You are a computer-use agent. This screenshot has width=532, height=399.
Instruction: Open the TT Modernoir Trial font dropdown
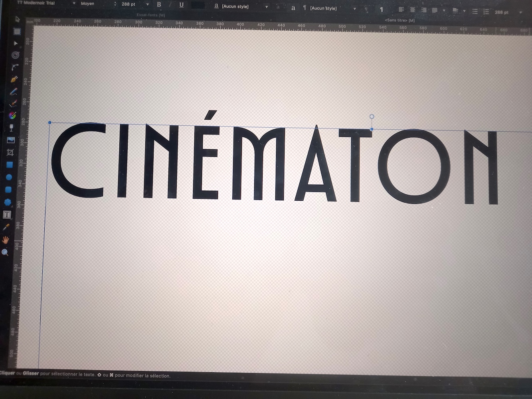pyautogui.click(x=74, y=3)
